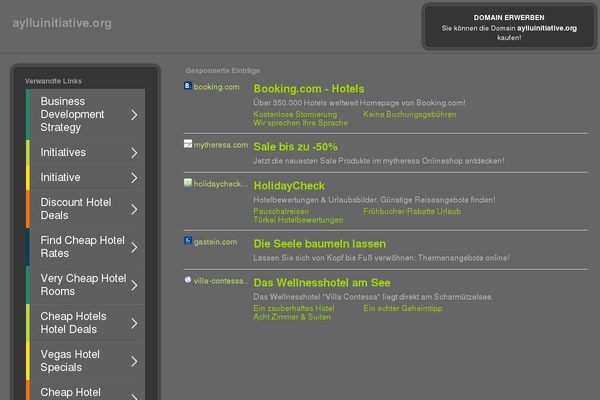This screenshot has width=600, height=400.
Task: Open Die Seele baumeln lassen headline
Action: point(320,244)
